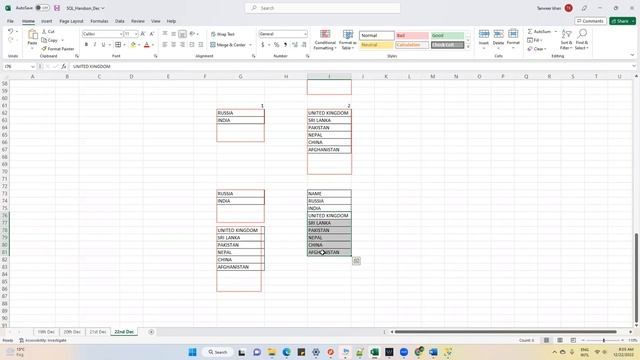
Task: Click the Borders icon
Action: coord(118,44)
